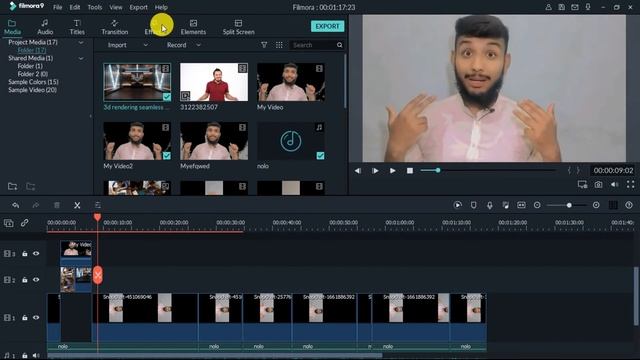Open Sample Video (20)

click(x=32, y=90)
